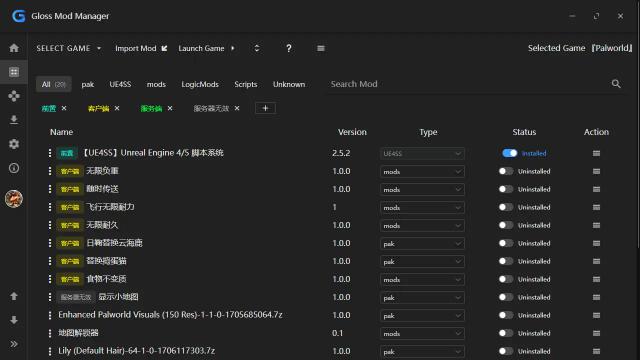
Task: Click drag handle dots of 地图解锁器 row
Action: (x=50, y=333)
